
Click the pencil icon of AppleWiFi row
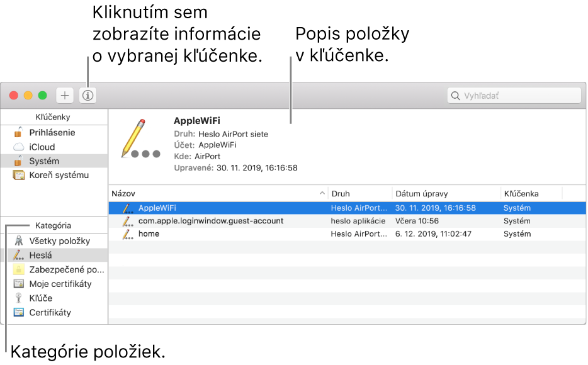(128, 208)
